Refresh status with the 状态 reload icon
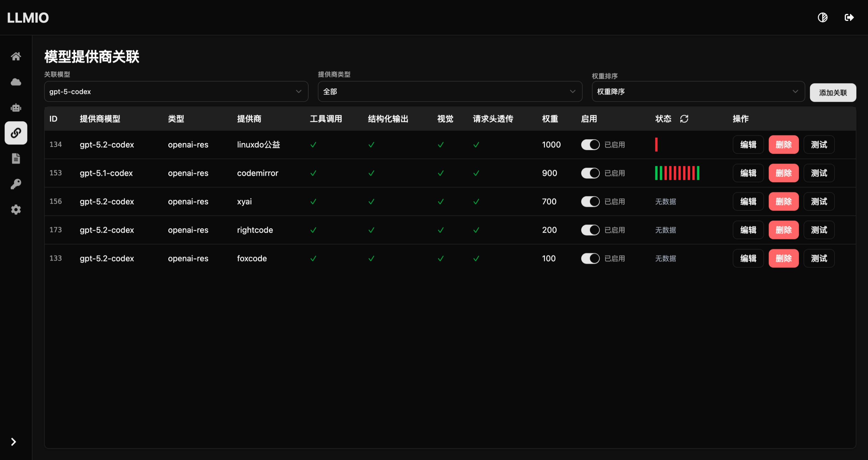The image size is (868, 460). 684,119
